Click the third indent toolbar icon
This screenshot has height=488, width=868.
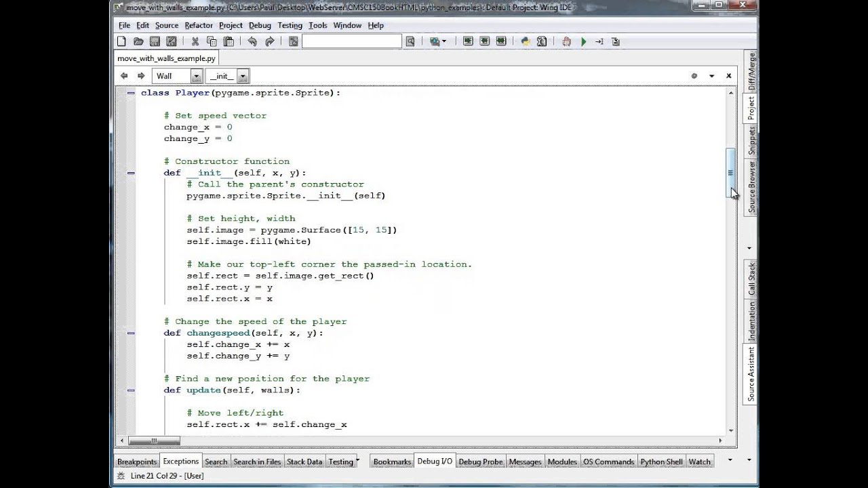tap(501, 41)
